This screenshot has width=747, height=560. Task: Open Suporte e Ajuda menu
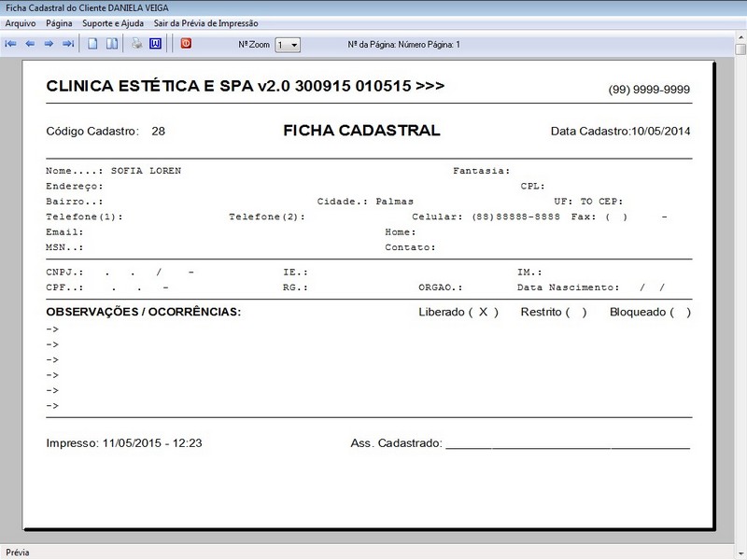click(x=113, y=23)
